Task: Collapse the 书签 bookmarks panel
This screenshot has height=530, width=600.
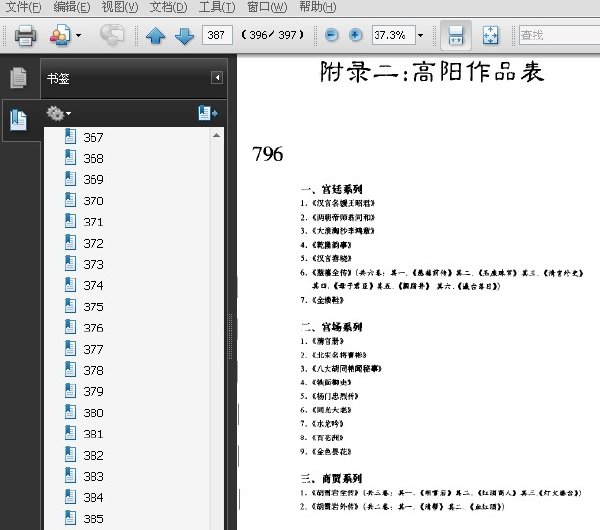Action: pyautogui.click(x=217, y=78)
